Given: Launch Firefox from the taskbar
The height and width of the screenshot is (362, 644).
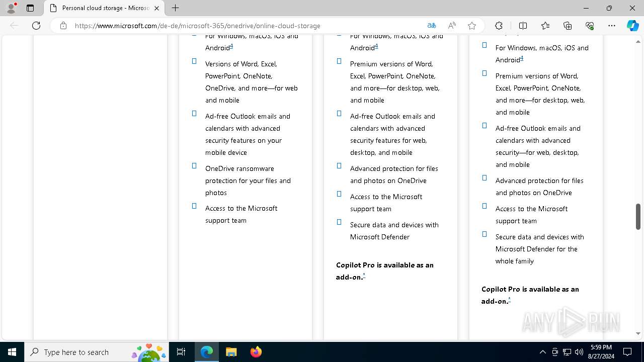Looking at the screenshot, I should (256, 352).
